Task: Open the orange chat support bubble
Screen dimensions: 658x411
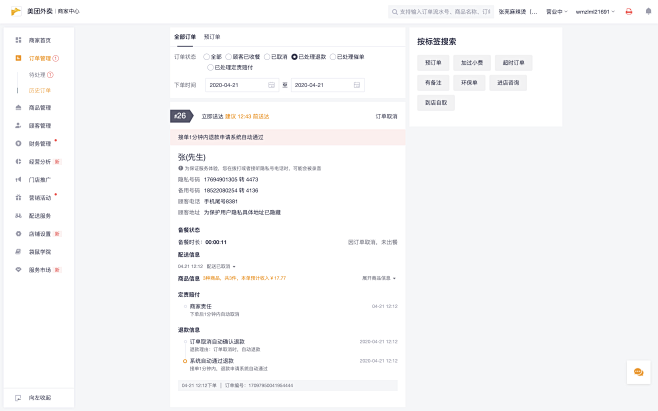Action: pos(637,372)
